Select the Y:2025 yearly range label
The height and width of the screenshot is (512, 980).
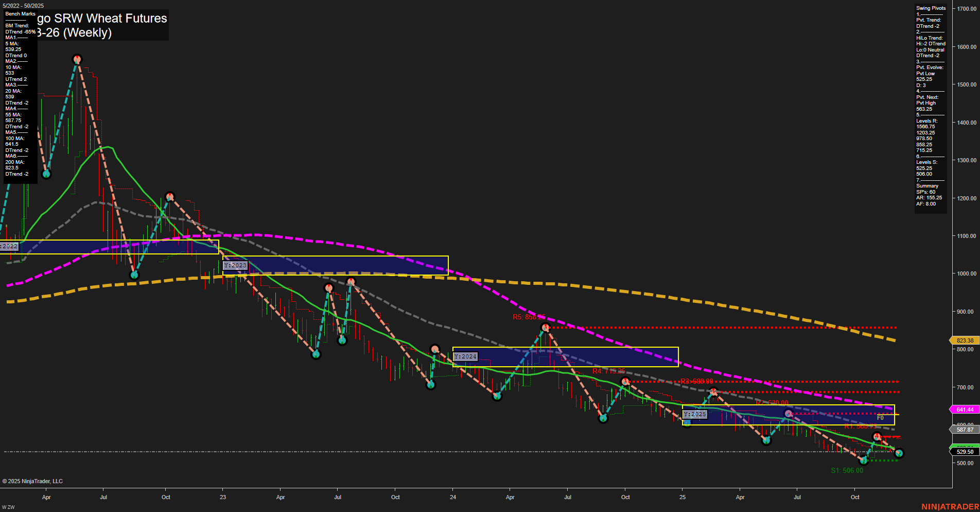(x=695, y=414)
